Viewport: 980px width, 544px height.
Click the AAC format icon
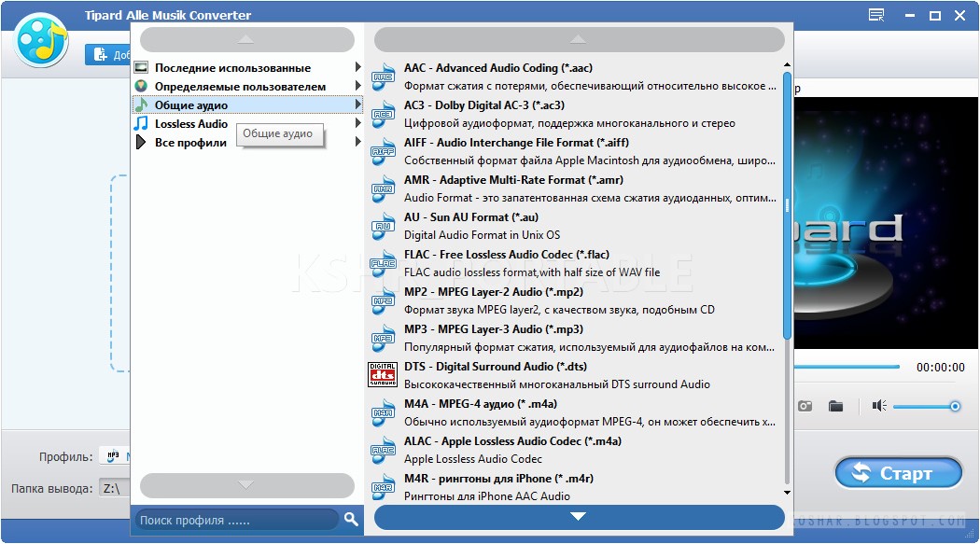(x=383, y=77)
